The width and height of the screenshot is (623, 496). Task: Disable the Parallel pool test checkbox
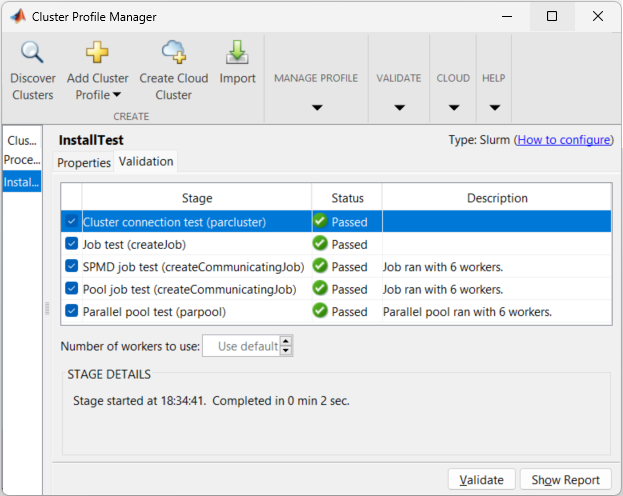coord(71,311)
